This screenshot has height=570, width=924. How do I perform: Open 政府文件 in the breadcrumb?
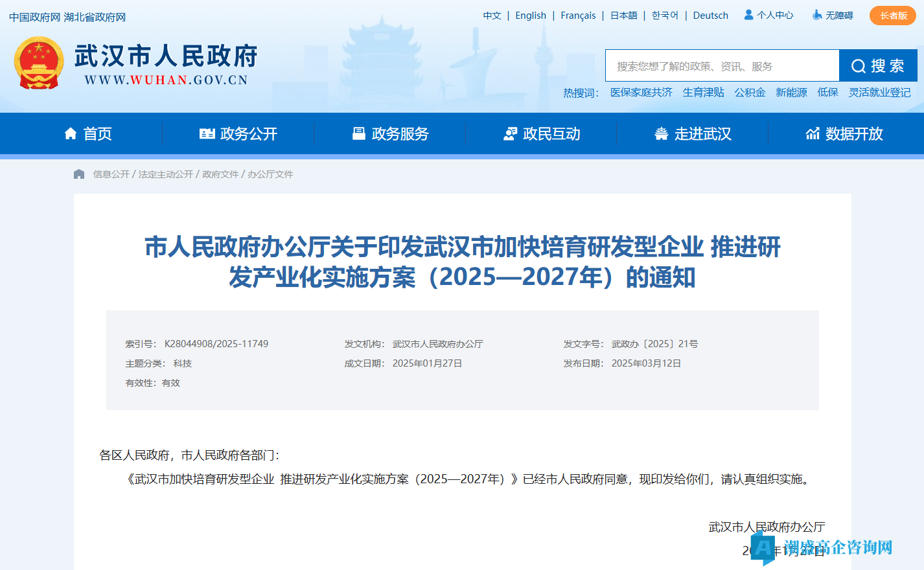click(220, 174)
